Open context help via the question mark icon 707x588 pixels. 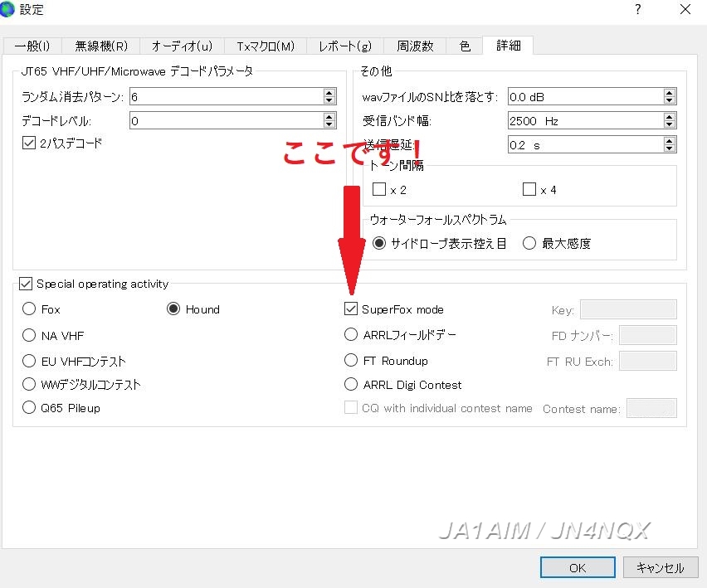636,10
